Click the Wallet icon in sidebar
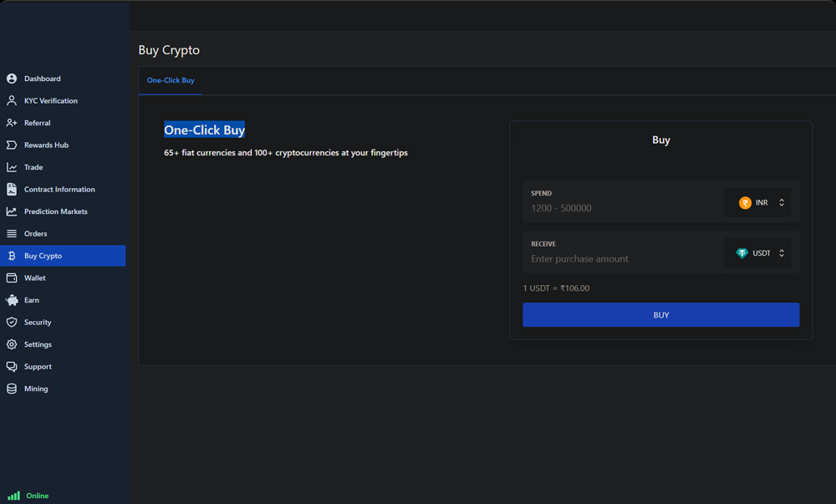The height and width of the screenshot is (504, 836). click(12, 277)
